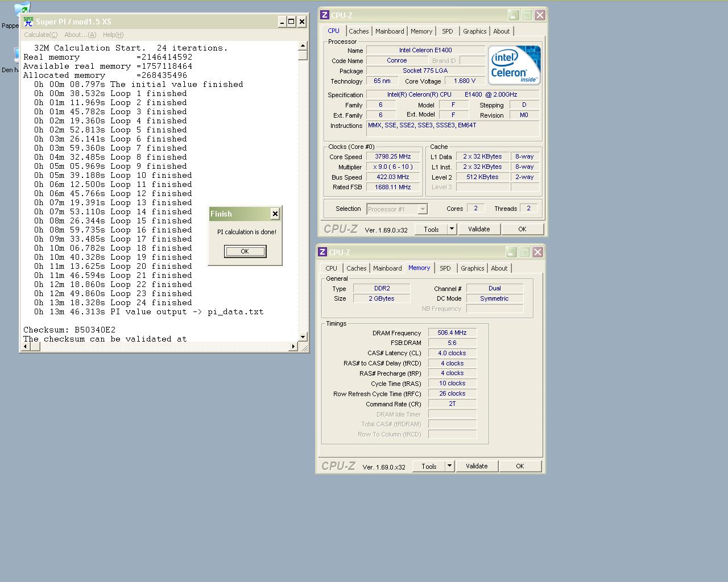Click the DRAM Frequency 506.4 MHz field

452,333
